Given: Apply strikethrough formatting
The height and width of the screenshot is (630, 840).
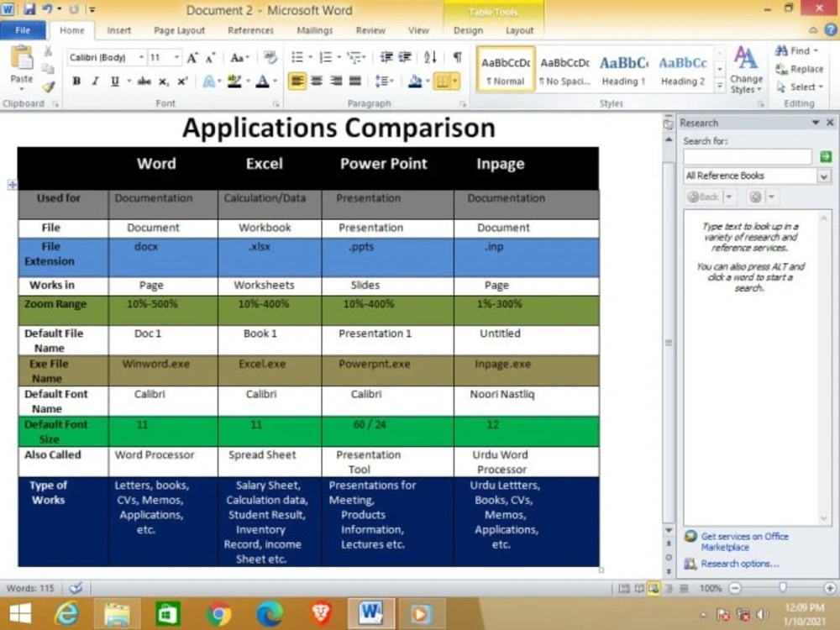Looking at the screenshot, I should [144, 81].
